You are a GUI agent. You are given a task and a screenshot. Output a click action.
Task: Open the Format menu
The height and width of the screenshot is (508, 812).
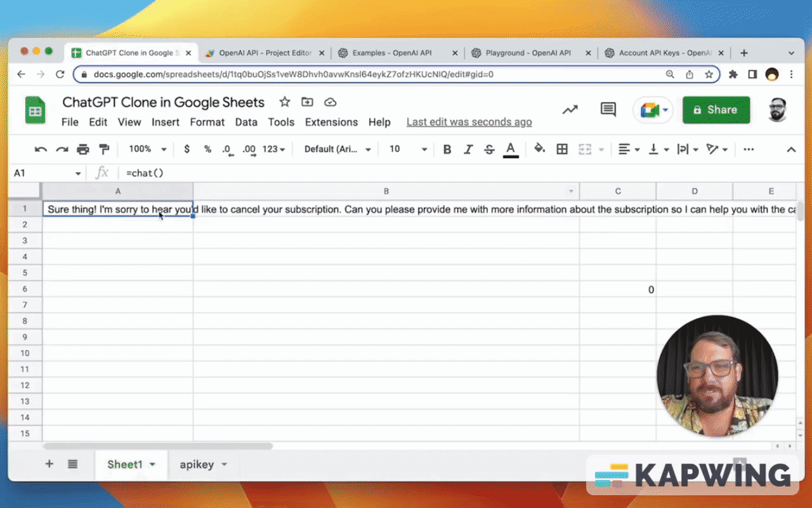pyautogui.click(x=207, y=122)
